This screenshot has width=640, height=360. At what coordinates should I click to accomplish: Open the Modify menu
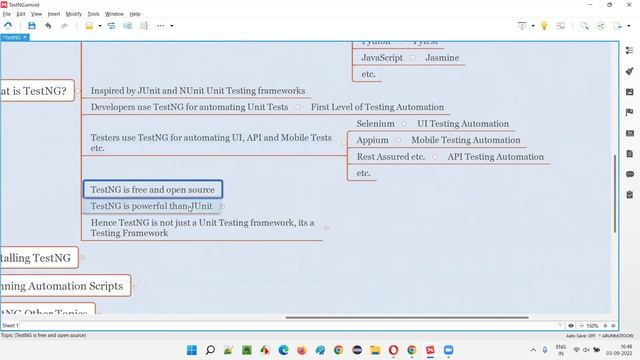pyautogui.click(x=73, y=14)
